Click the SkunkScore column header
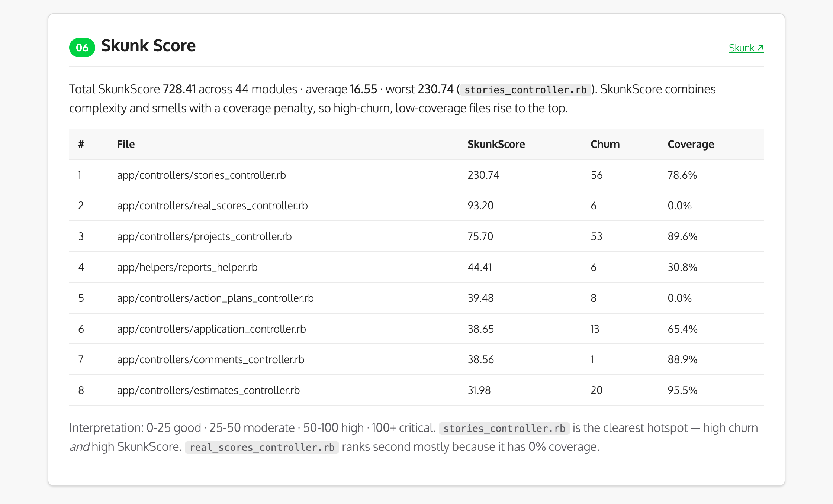Viewport: 833px width, 504px height. tap(496, 144)
